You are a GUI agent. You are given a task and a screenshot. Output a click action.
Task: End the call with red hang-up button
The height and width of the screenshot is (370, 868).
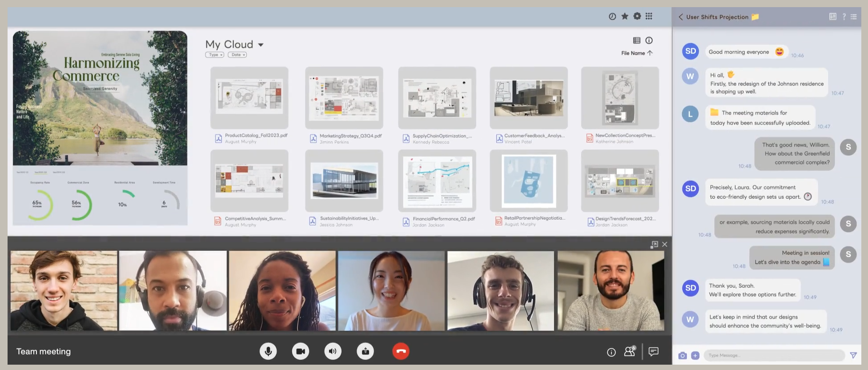coord(401,351)
